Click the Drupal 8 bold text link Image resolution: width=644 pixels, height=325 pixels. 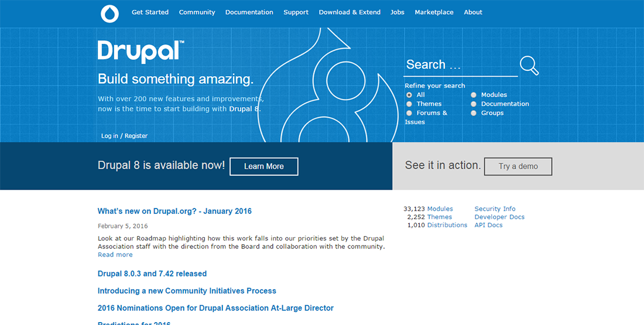coord(244,110)
